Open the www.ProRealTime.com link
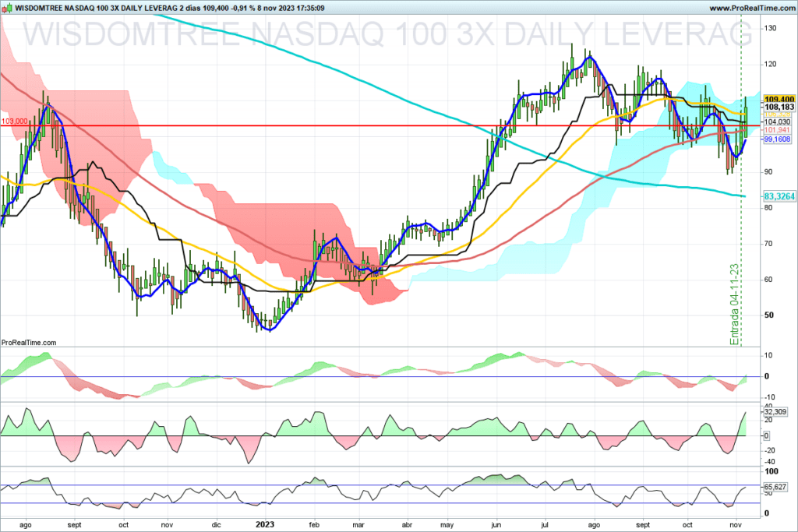The width and height of the screenshot is (798, 532). pos(752,8)
